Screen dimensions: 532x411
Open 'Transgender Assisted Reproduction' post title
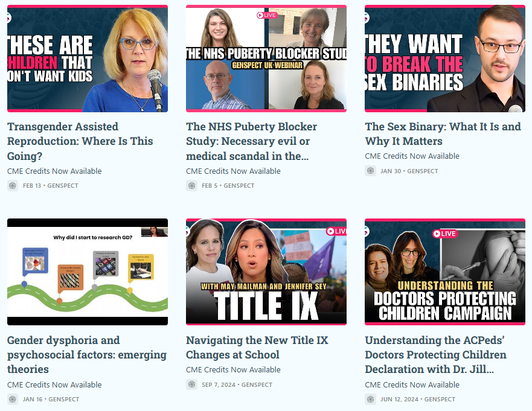pyautogui.click(x=80, y=141)
